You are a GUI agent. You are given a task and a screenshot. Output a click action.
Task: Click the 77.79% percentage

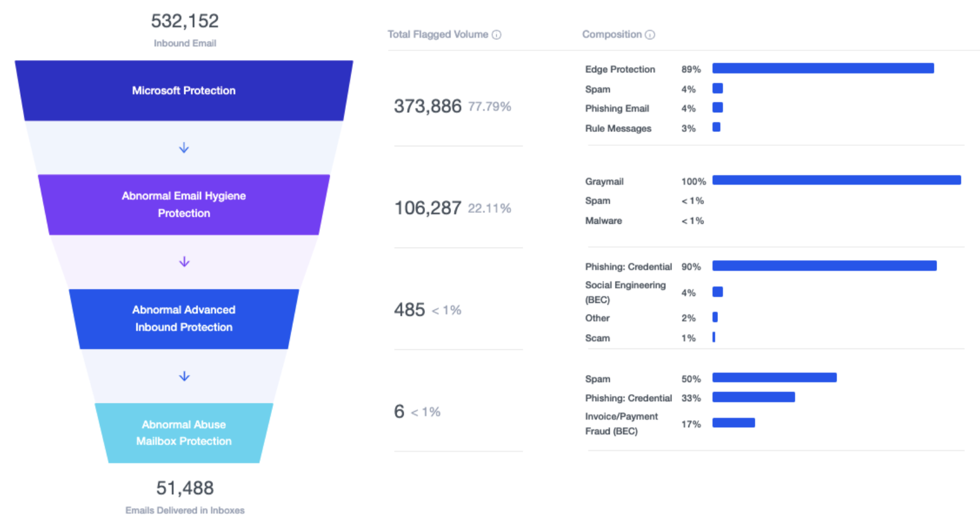(490, 107)
